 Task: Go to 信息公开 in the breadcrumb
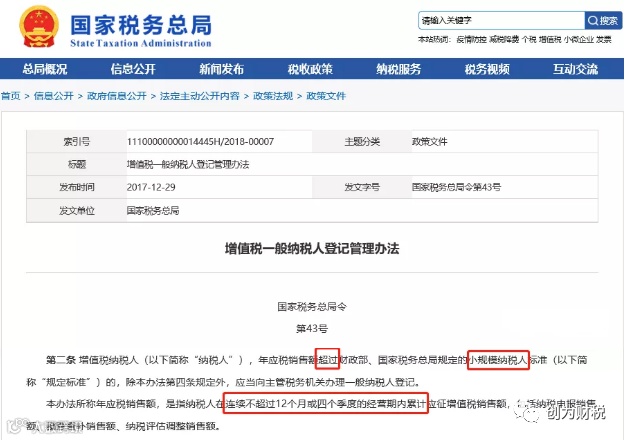(x=53, y=96)
